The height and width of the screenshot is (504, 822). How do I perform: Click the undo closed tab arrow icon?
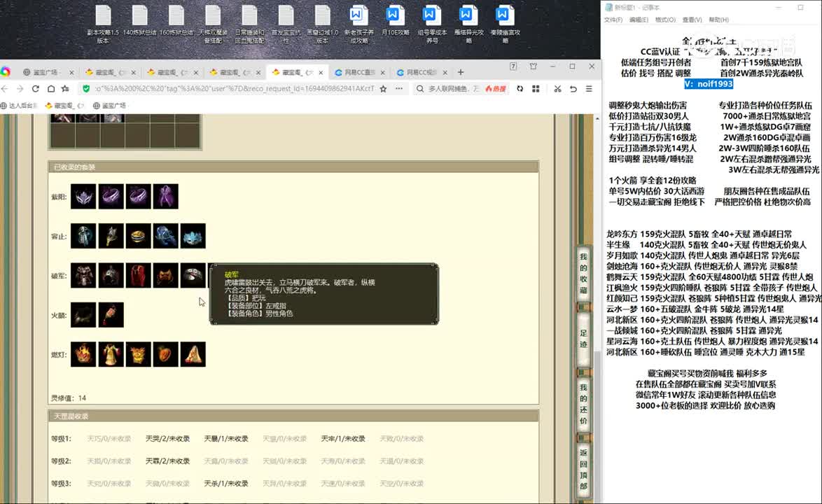573,89
